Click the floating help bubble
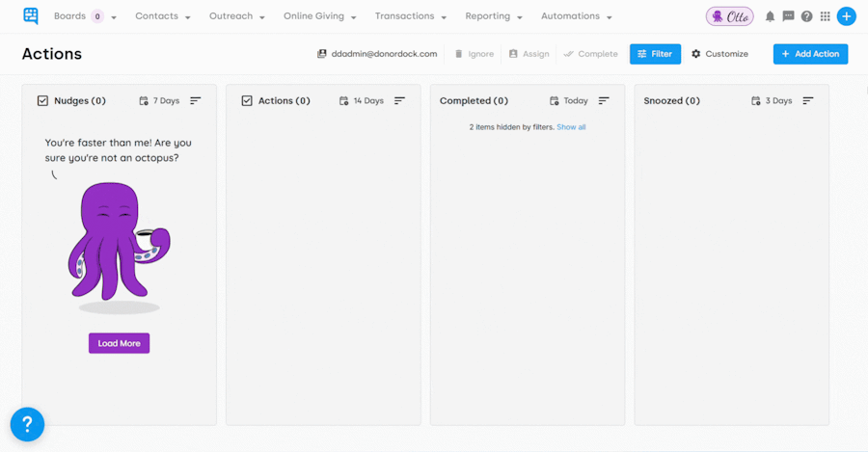This screenshot has height=452, width=868. pyautogui.click(x=27, y=424)
